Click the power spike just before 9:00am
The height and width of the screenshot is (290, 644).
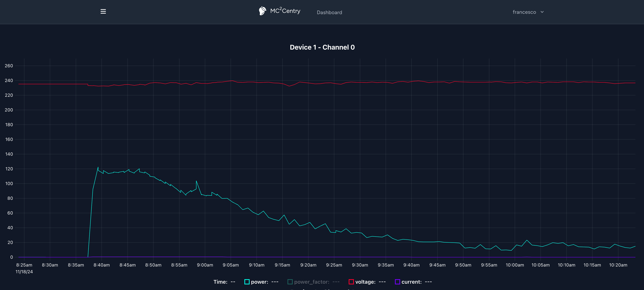pos(196,181)
